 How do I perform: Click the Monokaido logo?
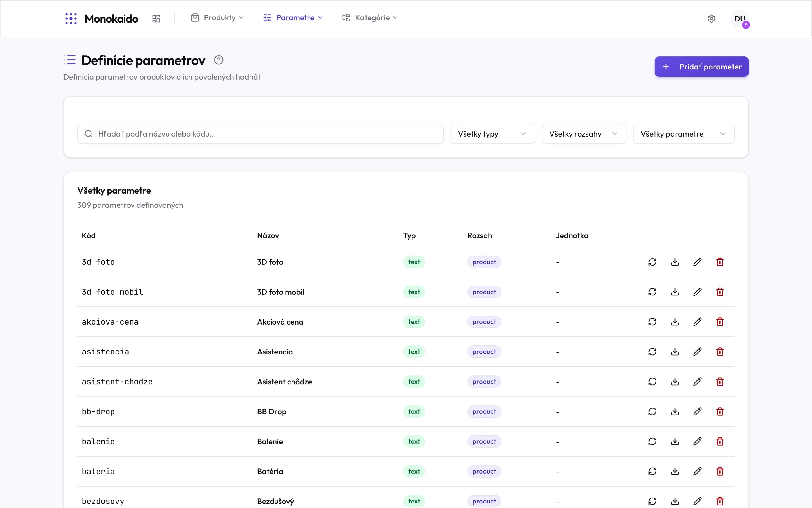pos(101,18)
